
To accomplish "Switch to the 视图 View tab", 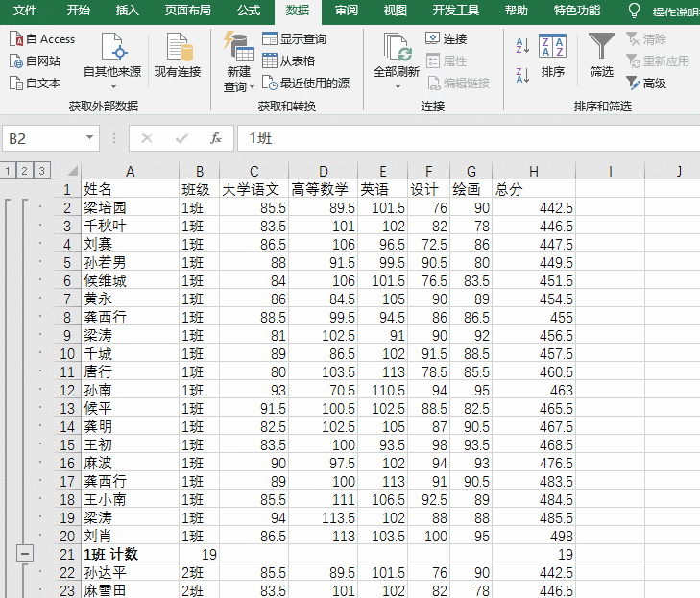I will [x=396, y=11].
